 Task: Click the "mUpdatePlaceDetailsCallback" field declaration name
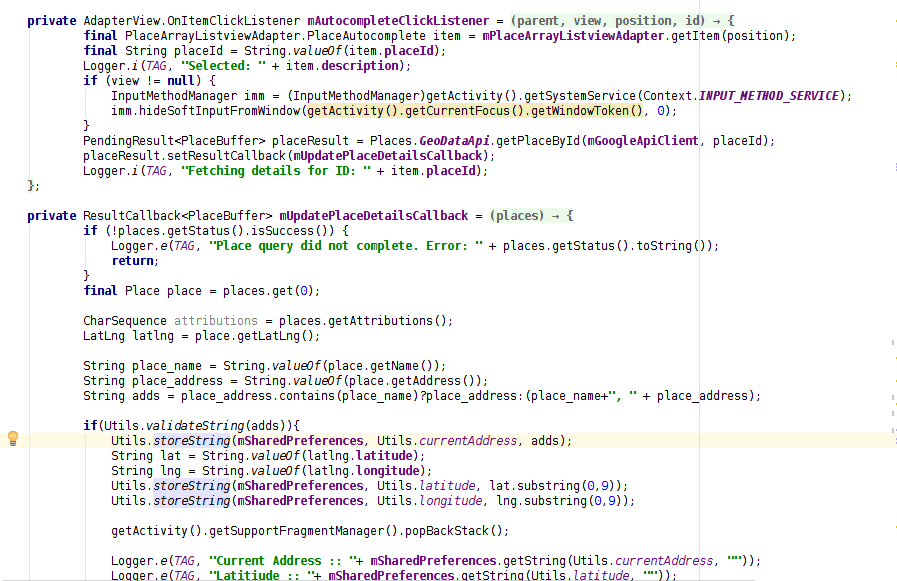click(x=374, y=216)
